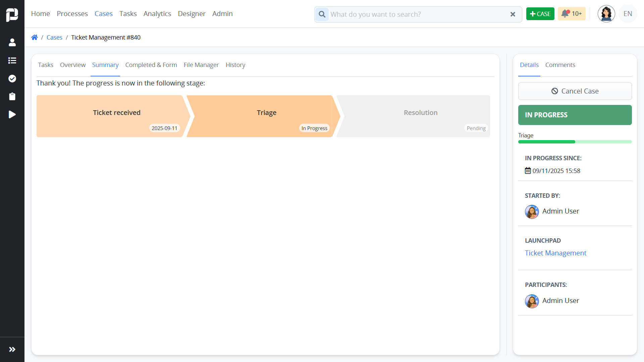This screenshot has height=362, width=644.
Task: Open Analytics in top navigation
Action: coord(157,14)
